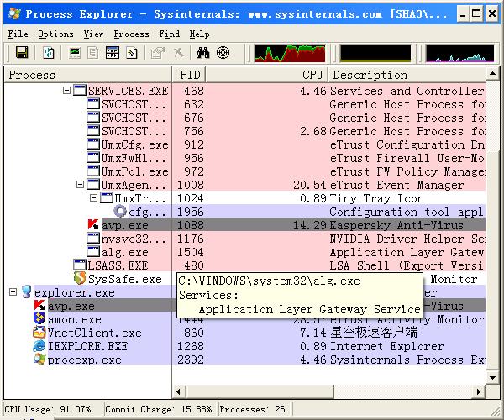The height and width of the screenshot is (420, 504).
Task: Collapse the UmxTr... tree node
Action: 93,198
